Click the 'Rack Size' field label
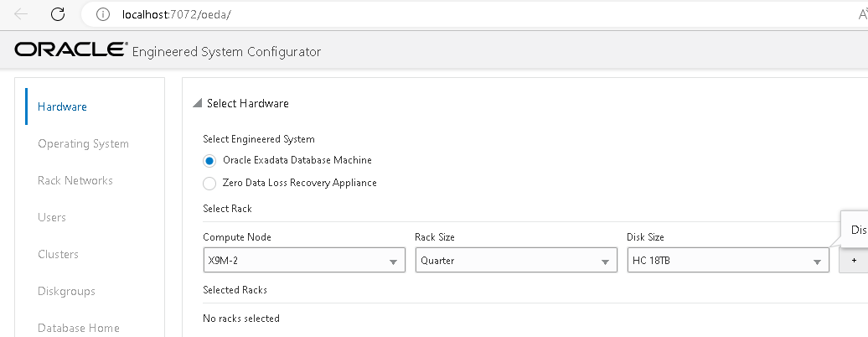Screen dimensions: 868x337 pos(435,236)
